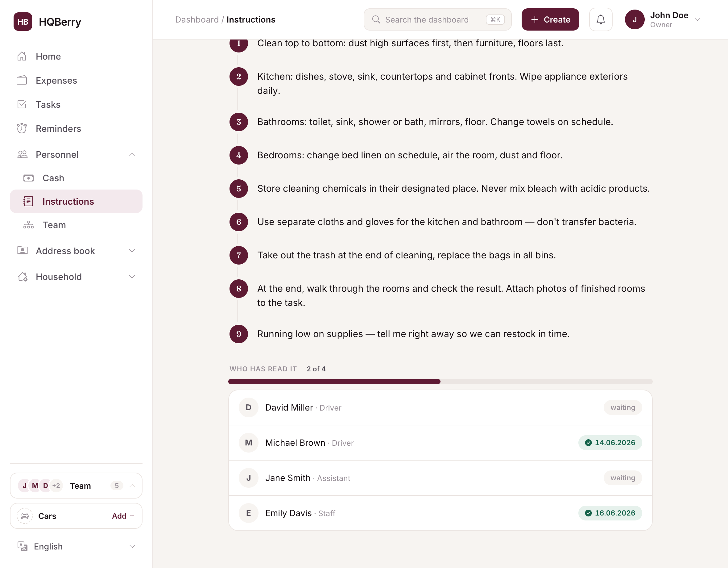The height and width of the screenshot is (568, 728).
Task: Open the Expenses menu item
Action: click(x=76, y=80)
